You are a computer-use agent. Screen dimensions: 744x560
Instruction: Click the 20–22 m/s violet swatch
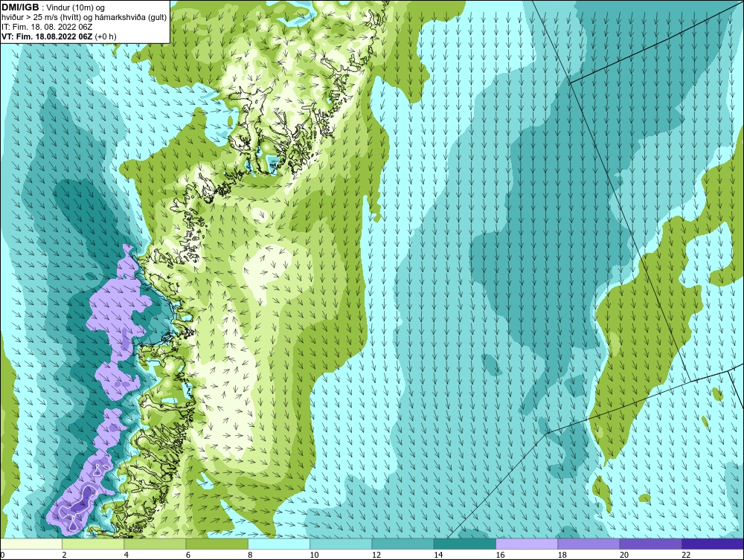click(x=650, y=544)
